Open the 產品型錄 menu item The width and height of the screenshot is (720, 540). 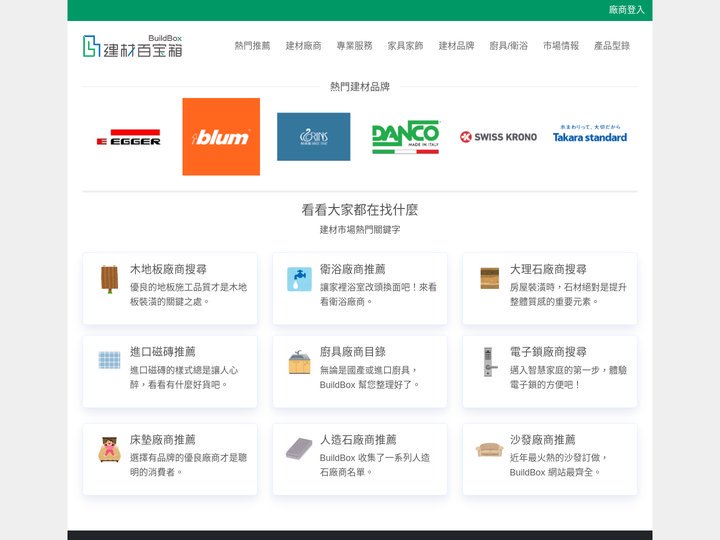click(x=612, y=45)
